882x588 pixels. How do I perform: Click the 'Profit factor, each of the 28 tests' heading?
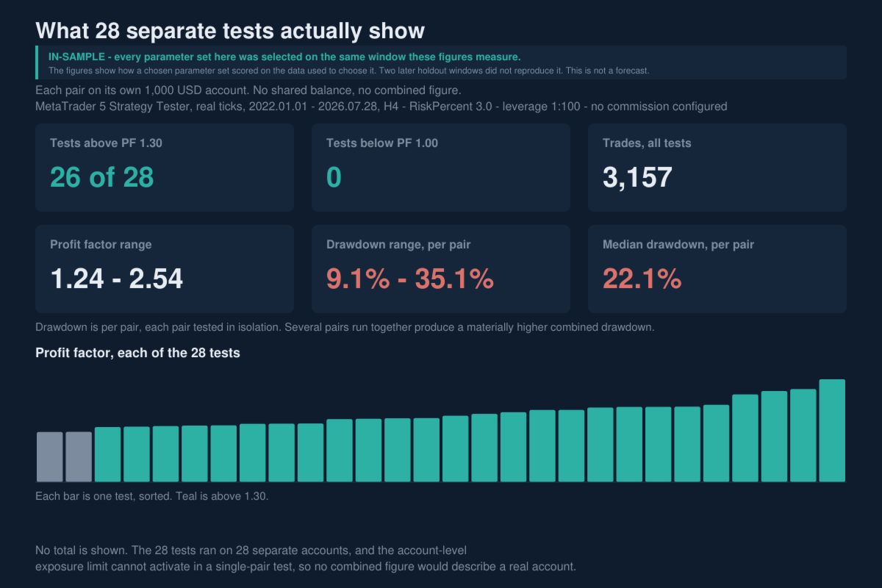[137, 353]
